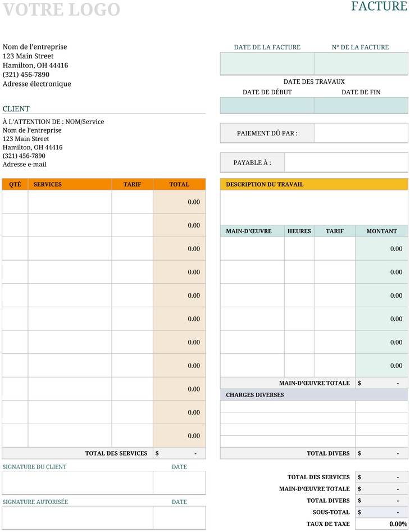410x532 pixels.
Task: Select sender phone '(321) 456-7890' at top
Action: 26,74
